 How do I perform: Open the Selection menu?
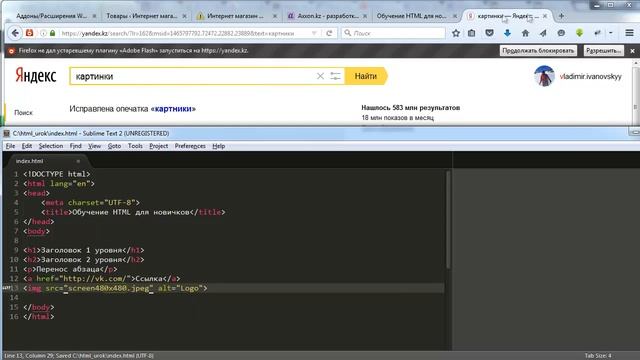[51, 146]
